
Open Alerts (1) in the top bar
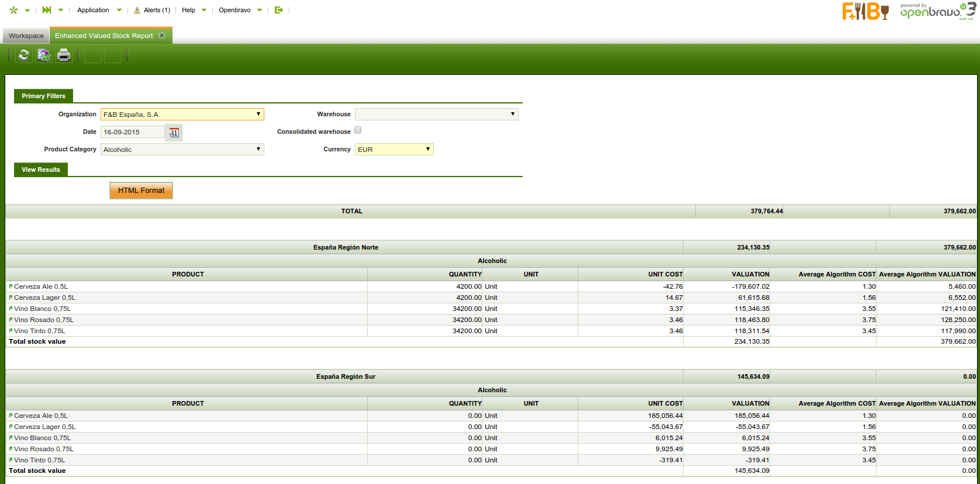tap(152, 10)
